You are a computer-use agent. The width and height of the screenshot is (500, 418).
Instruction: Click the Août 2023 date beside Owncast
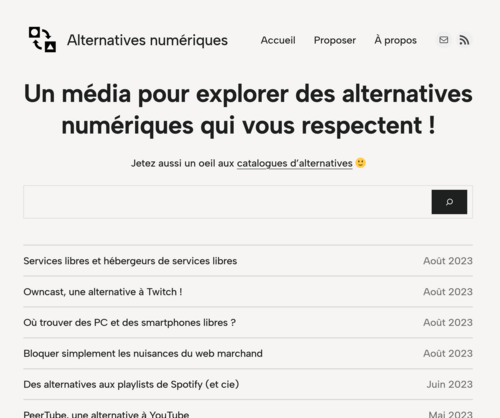[x=448, y=292]
